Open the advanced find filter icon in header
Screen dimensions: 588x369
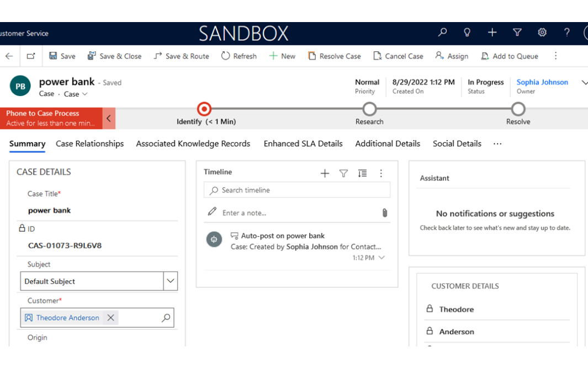(517, 33)
